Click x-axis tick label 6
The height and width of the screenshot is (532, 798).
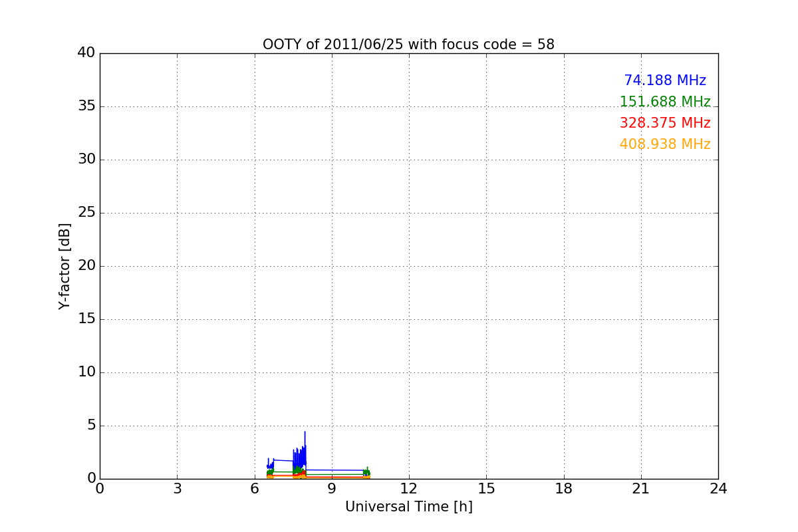(x=254, y=489)
